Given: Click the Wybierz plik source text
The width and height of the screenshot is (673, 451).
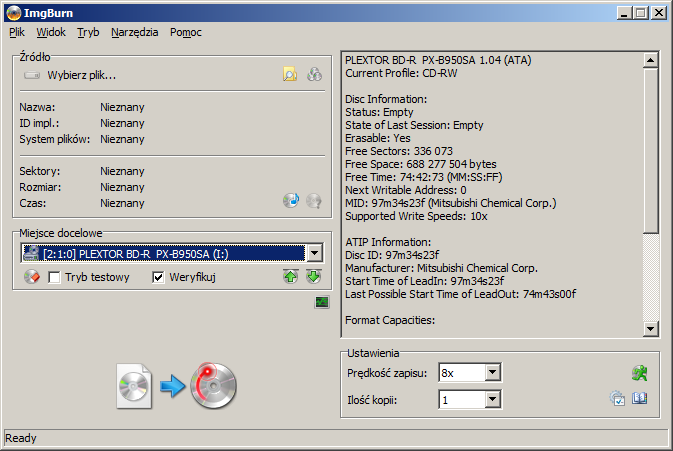Looking at the screenshot, I should [x=82, y=75].
